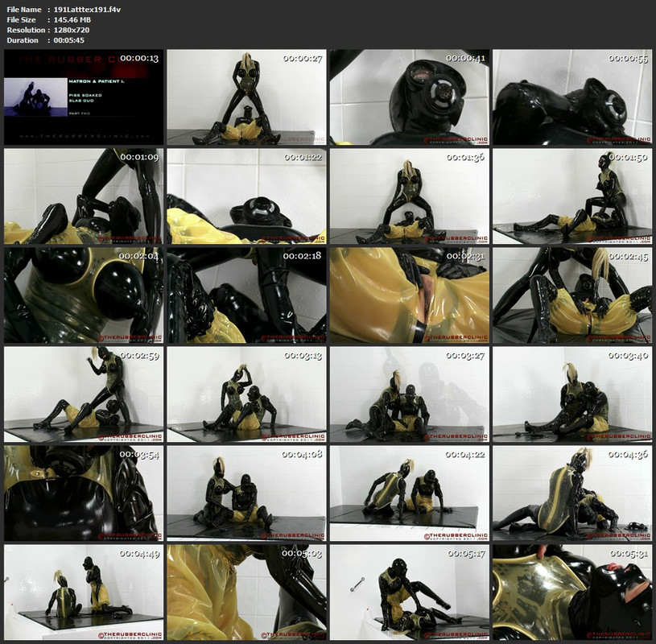Viewport: 656px width, 644px height.
Task: Click the thumbnail marked 00:04:08
Action: pos(246,493)
